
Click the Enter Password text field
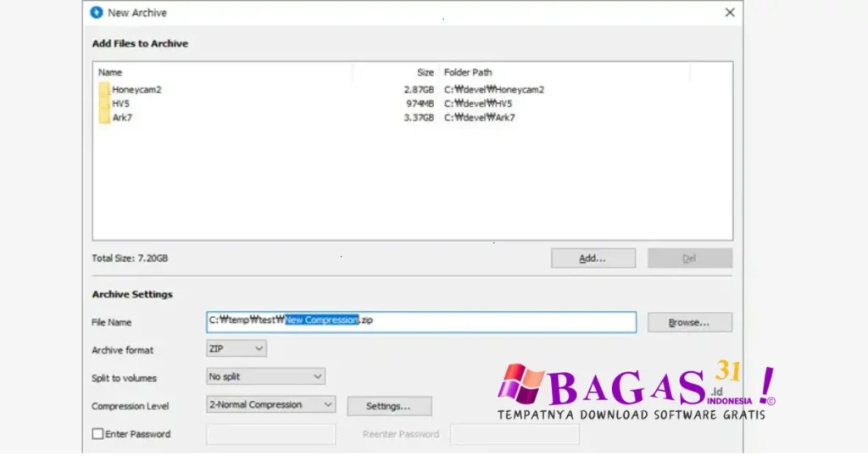click(x=270, y=435)
